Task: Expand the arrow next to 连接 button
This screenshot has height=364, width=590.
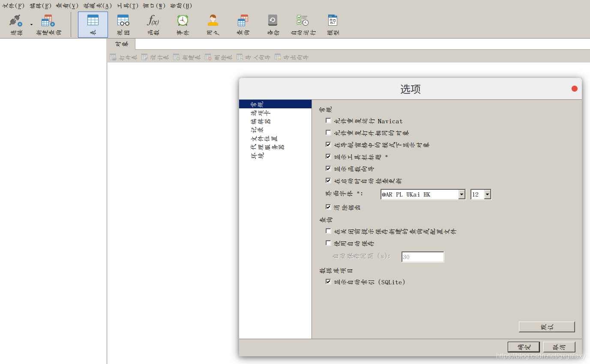Action: click(31, 25)
